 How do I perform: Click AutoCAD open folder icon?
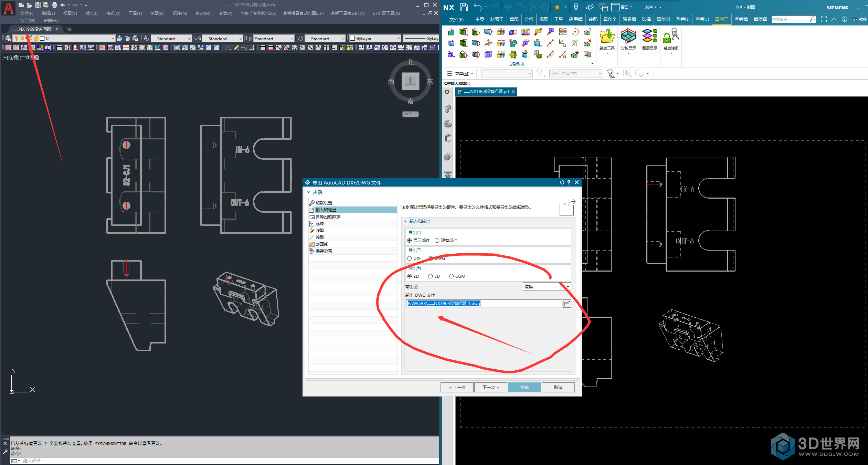point(30,5)
